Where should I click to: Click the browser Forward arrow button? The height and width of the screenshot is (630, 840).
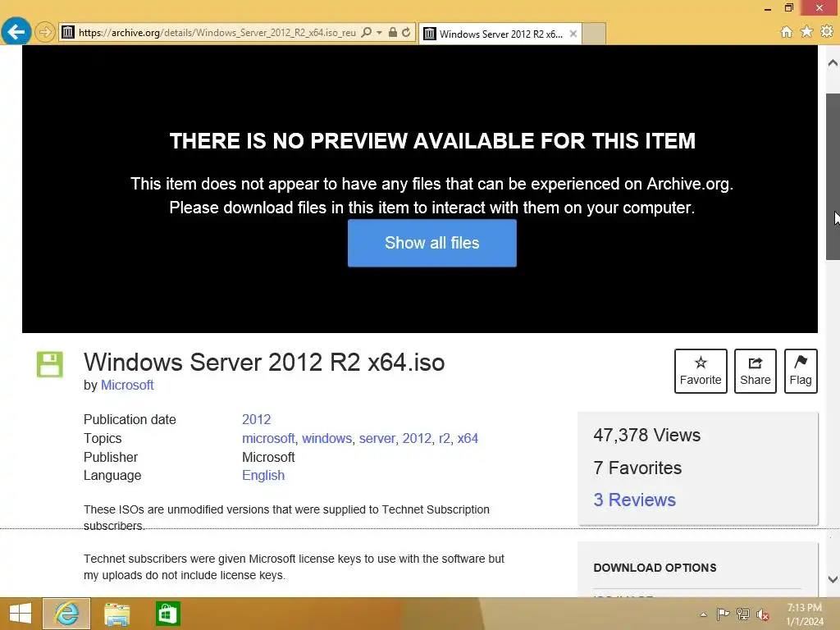[45, 32]
